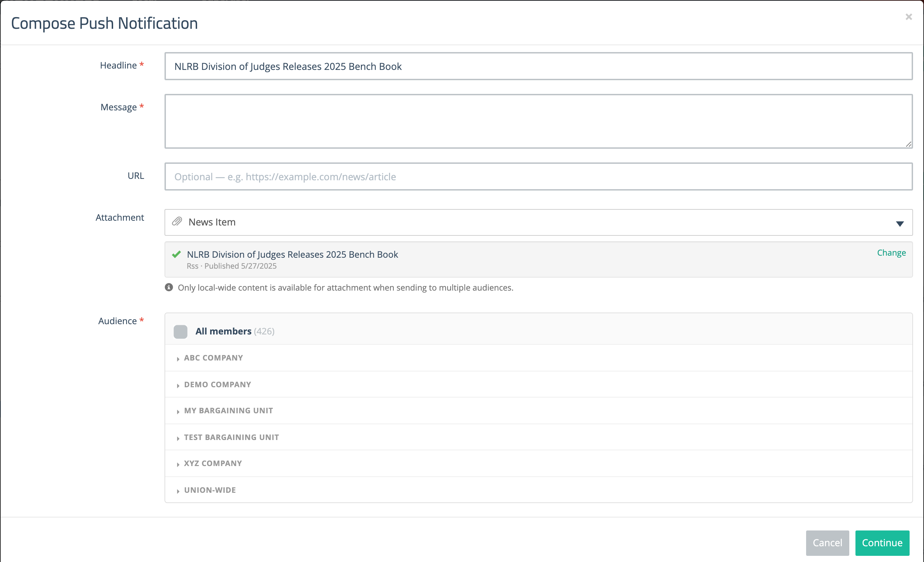Open the Attachment News Item dropdown
This screenshot has height=562, width=924.
coord(538,222)
